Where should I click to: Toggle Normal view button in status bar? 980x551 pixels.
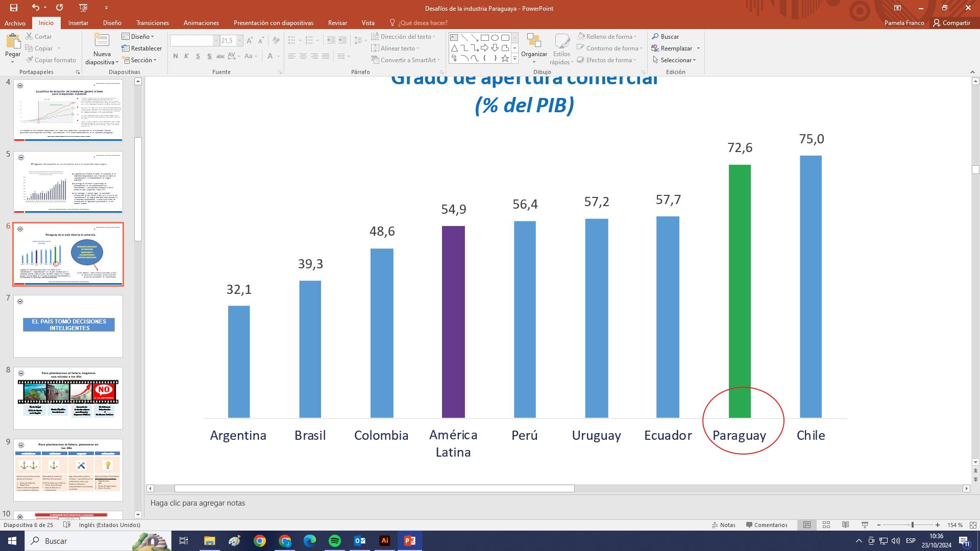pos(807,525)
